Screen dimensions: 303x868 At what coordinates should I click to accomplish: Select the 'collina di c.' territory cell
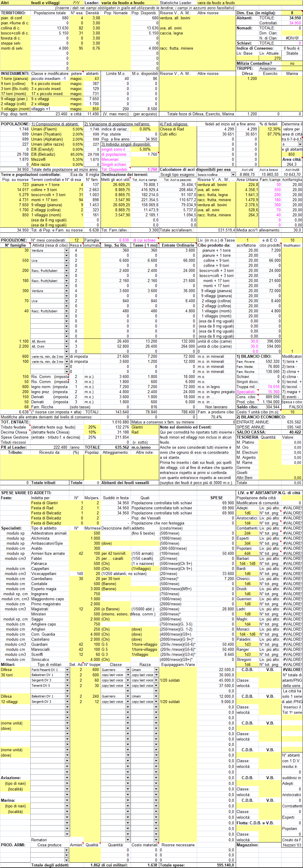click(x=15, y=28)
